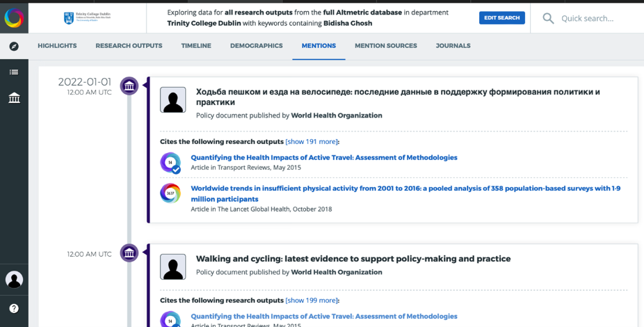Click policy timeline icon for Walking and cycling document

129,253
